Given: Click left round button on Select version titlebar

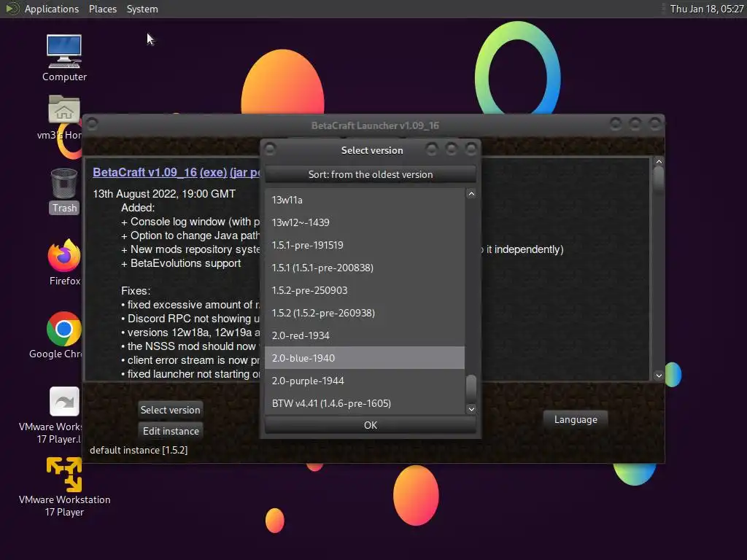Looking at the screenshot, I should click(x=270, y=149).
